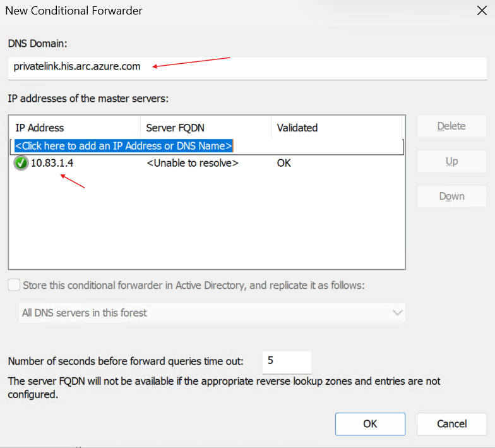Focus the DNS Domain text field
Viewport: 495px width, 448px height.
(x=247, y=68)
